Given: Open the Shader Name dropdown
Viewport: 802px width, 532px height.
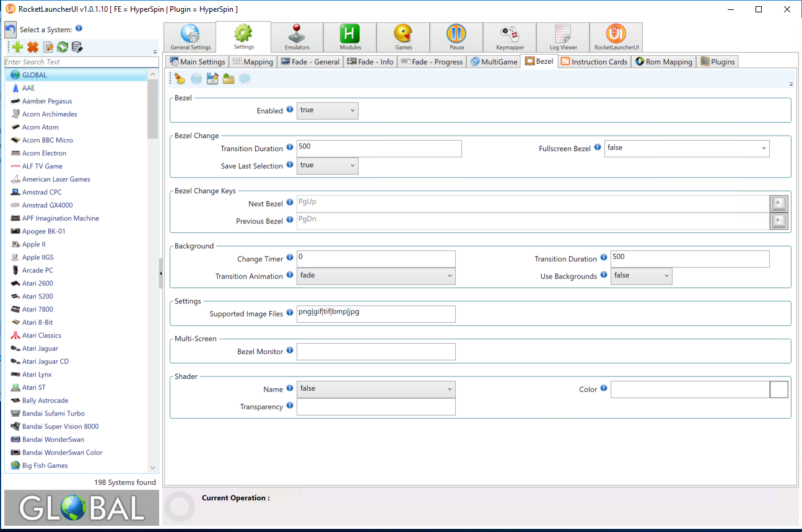Looking at the screenshot, I should pos(376,390).
